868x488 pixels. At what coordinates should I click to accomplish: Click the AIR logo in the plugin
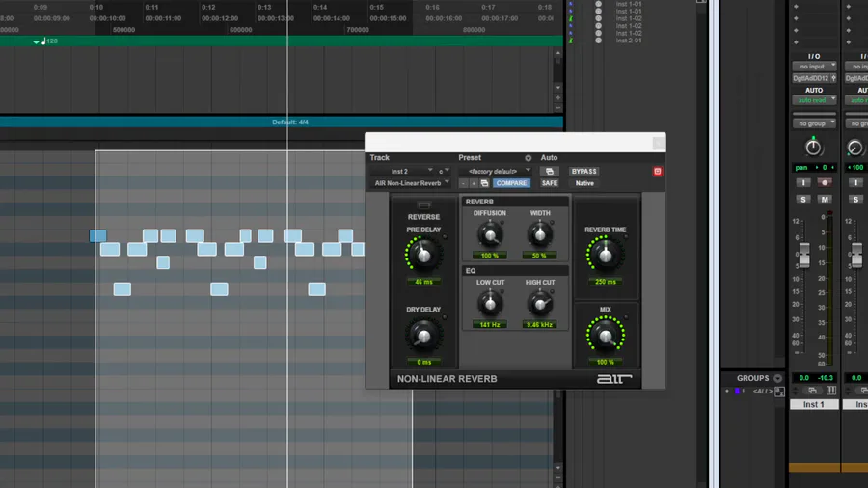coord(614,379)
